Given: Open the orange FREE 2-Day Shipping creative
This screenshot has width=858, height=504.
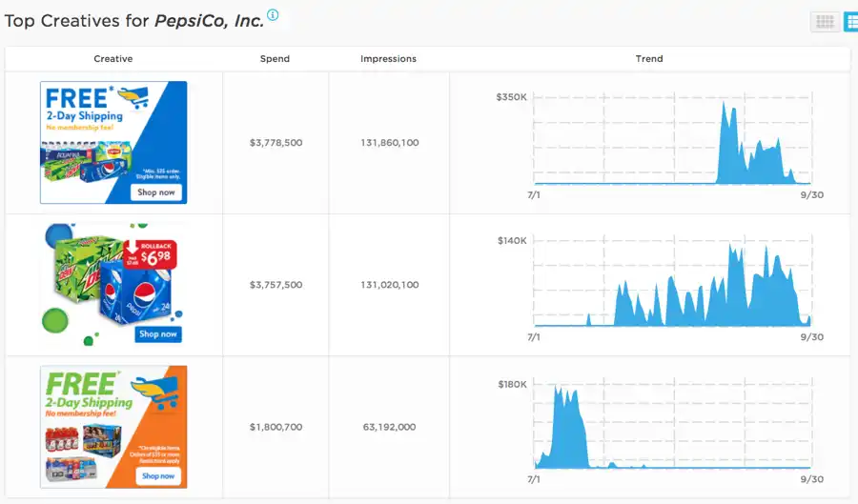Looking at the screenshot, I should [113, 427].
